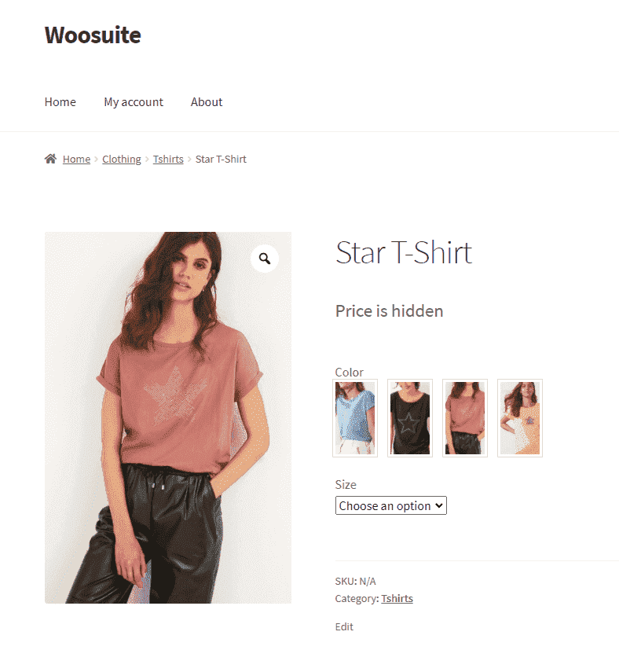Viewport: 619px width, 672px height.
Task: Select the black star t-shirt swatch
Action: 410,418
